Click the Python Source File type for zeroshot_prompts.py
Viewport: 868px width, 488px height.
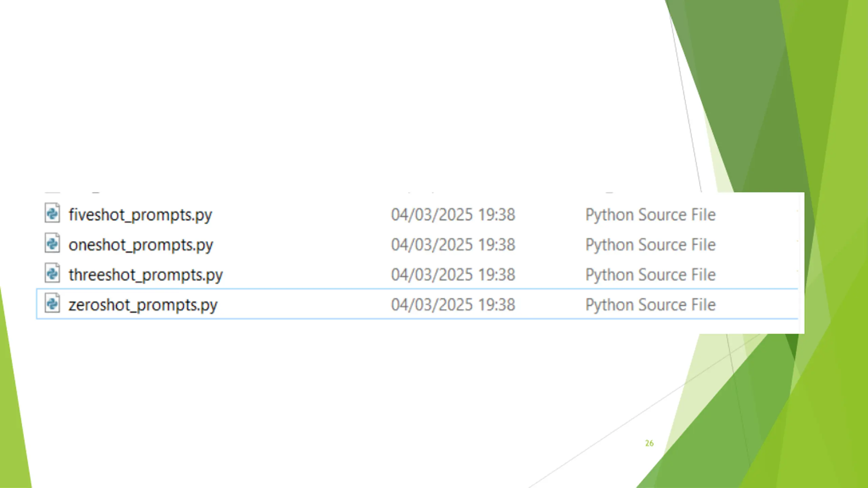[x=650, y=305]
